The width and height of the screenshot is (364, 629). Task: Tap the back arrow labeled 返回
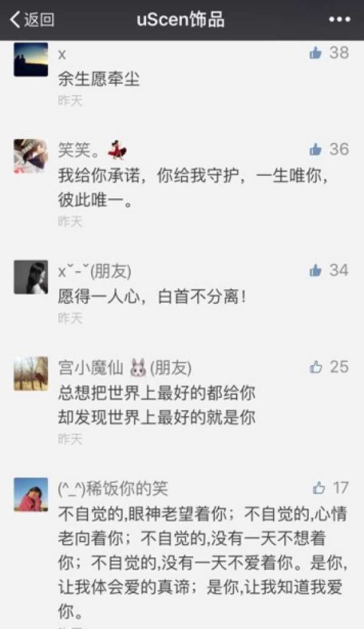coord(32,19)
